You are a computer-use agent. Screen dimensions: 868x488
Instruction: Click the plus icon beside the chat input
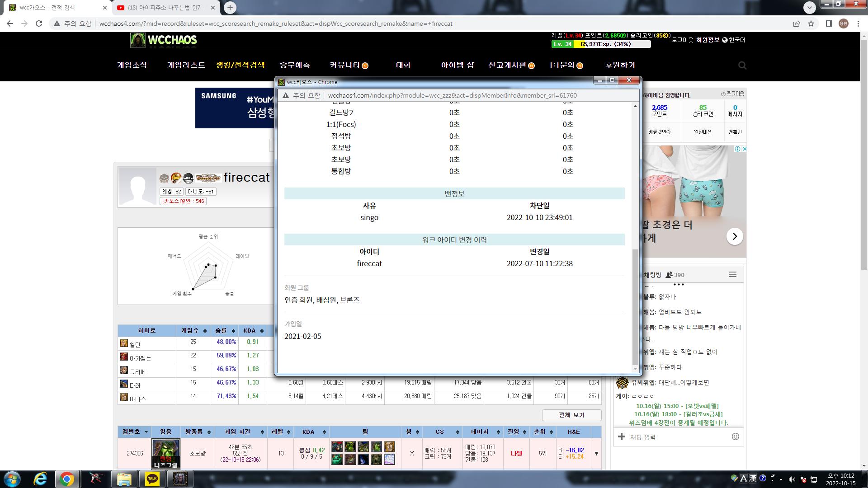pyautogui.click(x=622, y=436)
